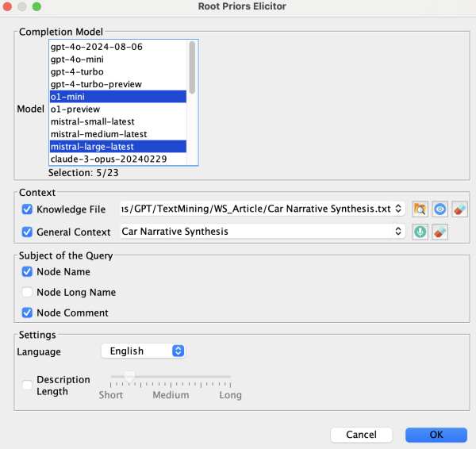Erase the General Context text
This screenshot has width=476, height=449.
[440, 232]
